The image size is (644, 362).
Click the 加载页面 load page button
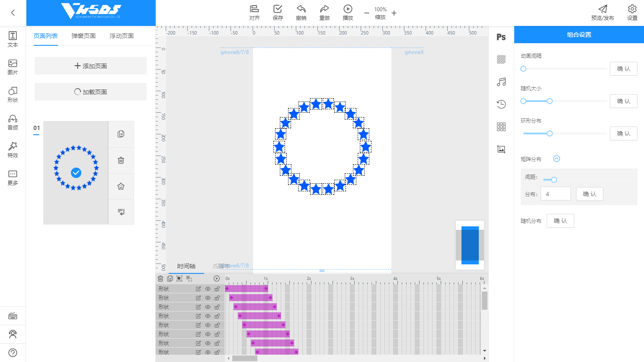click(90, 92)
